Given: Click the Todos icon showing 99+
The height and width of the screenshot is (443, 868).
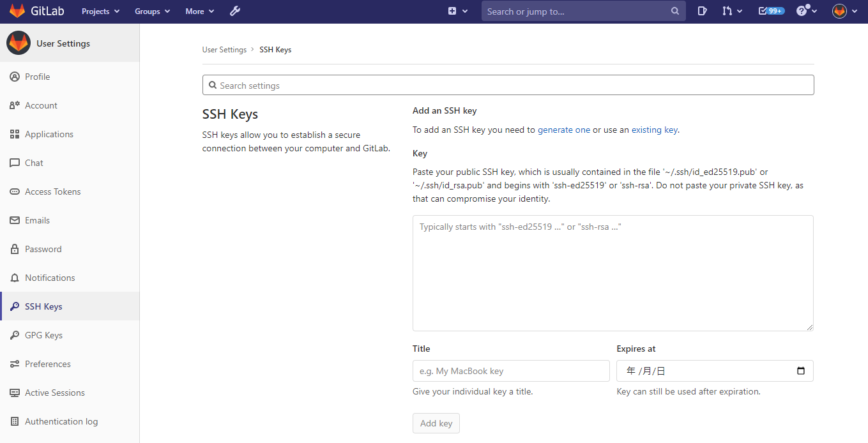Looking at the screenshot, I should coord(770,10).
